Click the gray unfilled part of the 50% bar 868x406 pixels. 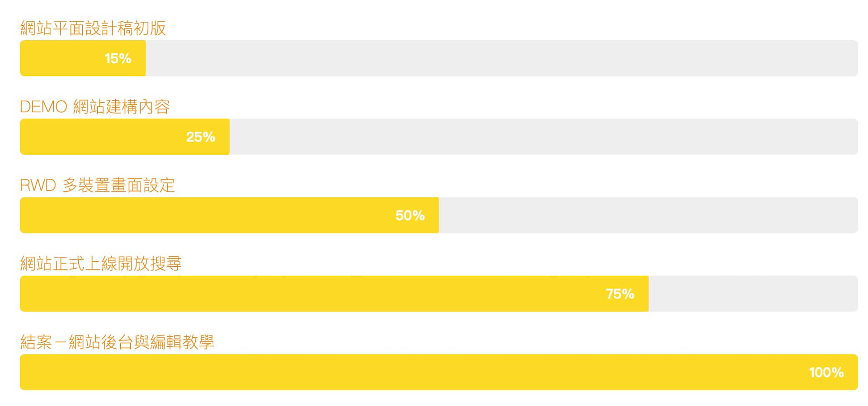pos(648,215)
